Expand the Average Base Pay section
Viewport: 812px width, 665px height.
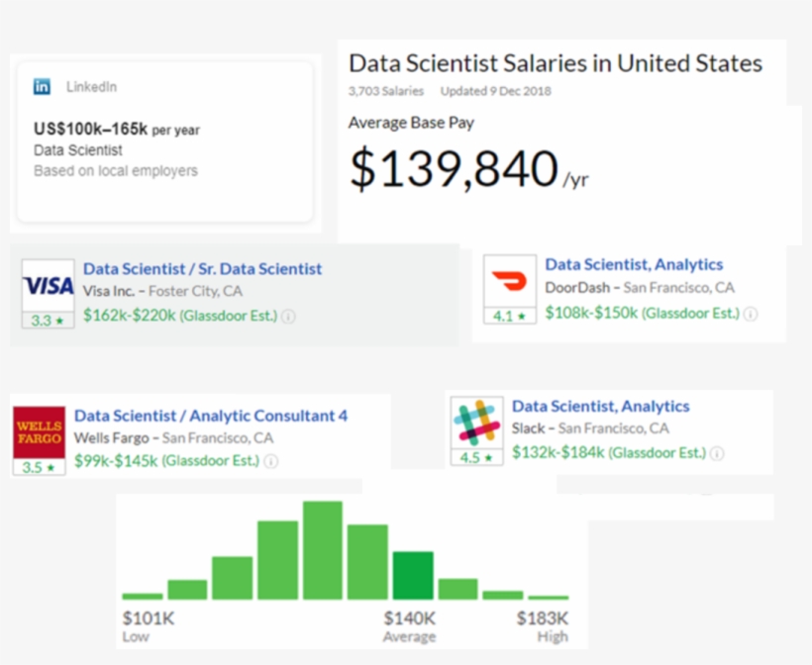pyautogui.click(x=411, y=123)
